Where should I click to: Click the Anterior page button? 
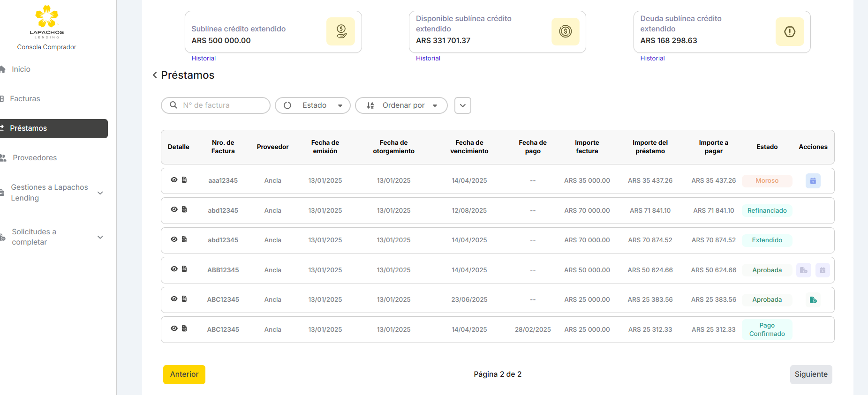pos(184,374)
